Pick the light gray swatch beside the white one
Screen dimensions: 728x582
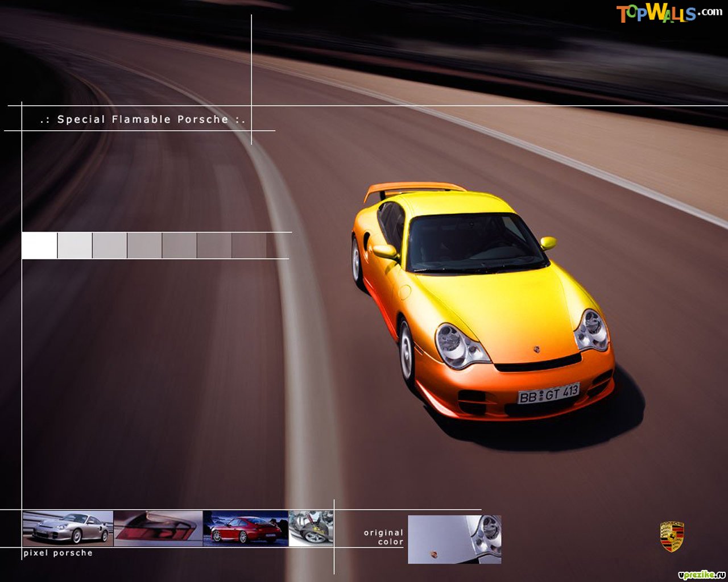(x=75, y=246)
